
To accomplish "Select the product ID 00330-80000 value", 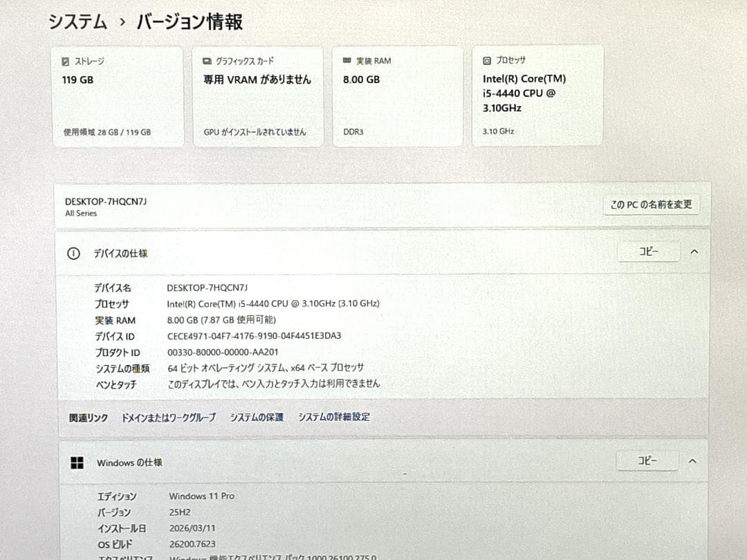I will click(223, 352).
